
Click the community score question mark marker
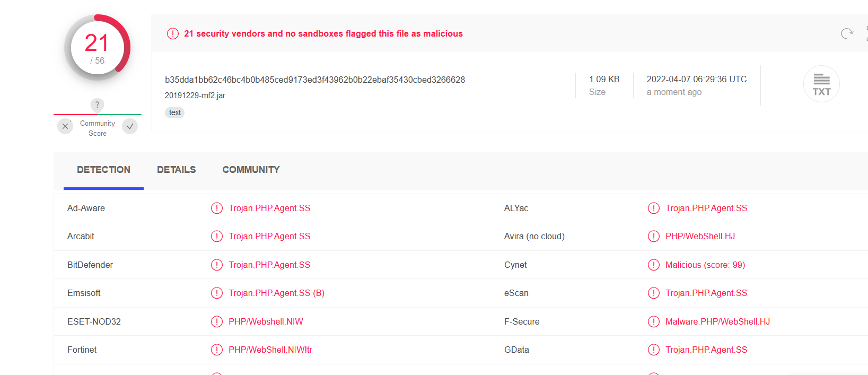click(97, 104)
